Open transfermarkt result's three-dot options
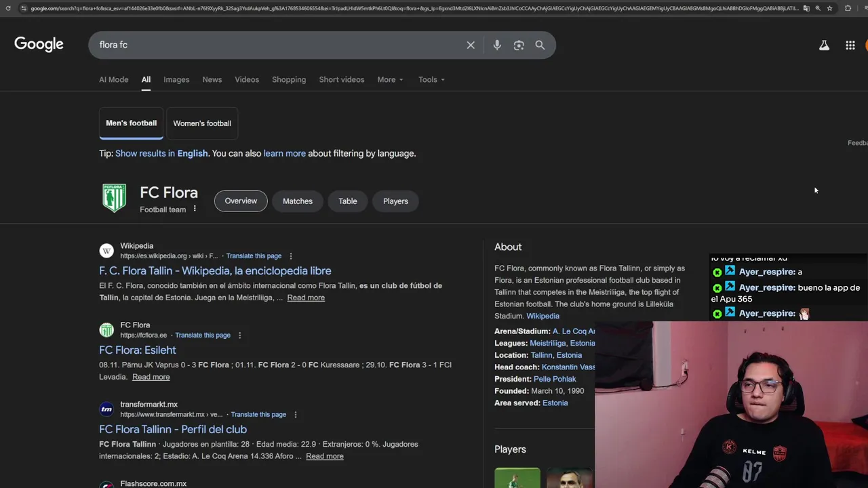The height and width of the screenshot is (488, 868). (295, 415)
